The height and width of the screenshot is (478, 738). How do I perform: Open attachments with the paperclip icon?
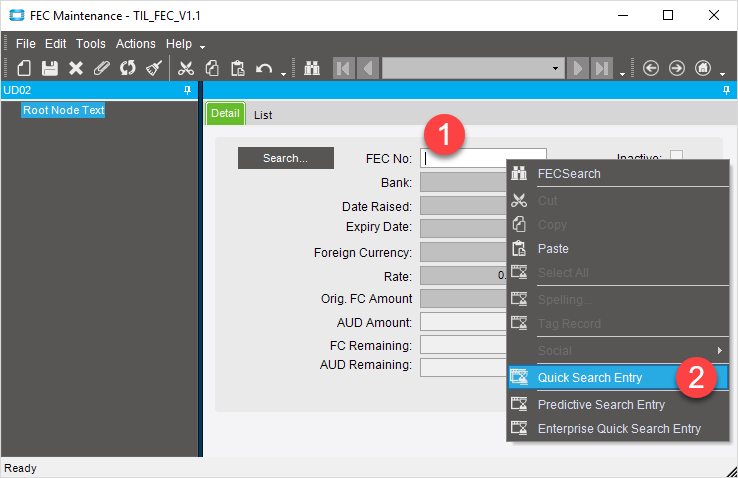click(101, 68)
